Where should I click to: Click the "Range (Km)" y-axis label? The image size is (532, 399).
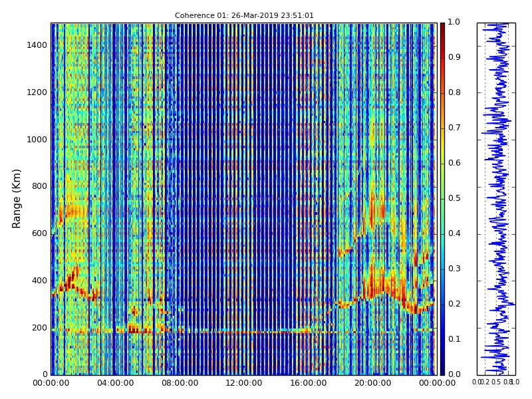pos(16,199)
